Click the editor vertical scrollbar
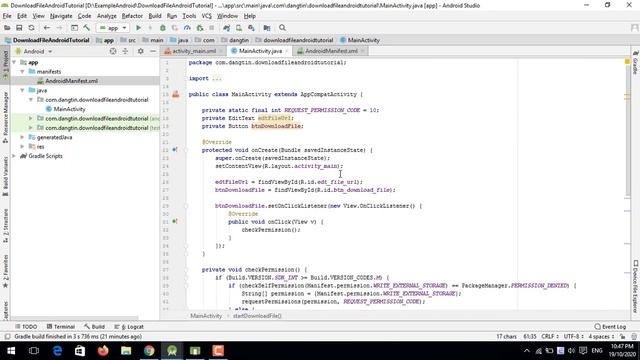The image size is (640, 360). [627, 131]
